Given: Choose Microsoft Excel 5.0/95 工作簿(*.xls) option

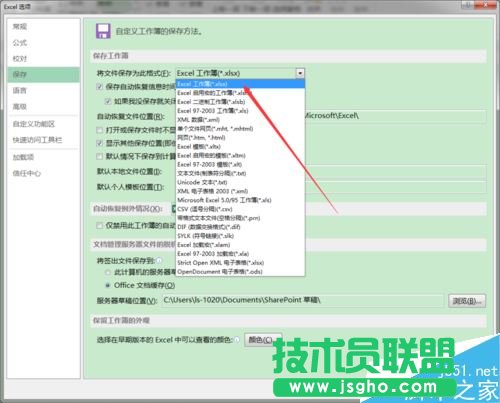Looking at the screenshot, I should pos(240,200).
